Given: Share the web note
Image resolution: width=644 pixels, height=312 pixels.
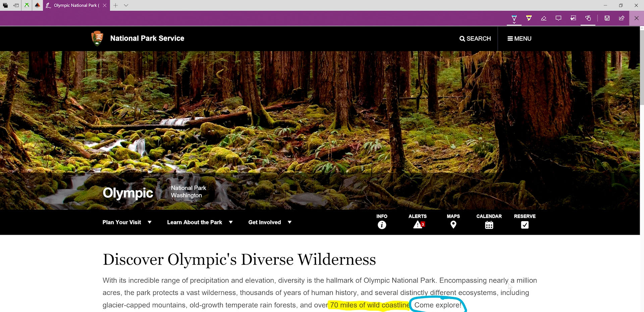Looking at the screenshot, I should click(x=622, y=18).
